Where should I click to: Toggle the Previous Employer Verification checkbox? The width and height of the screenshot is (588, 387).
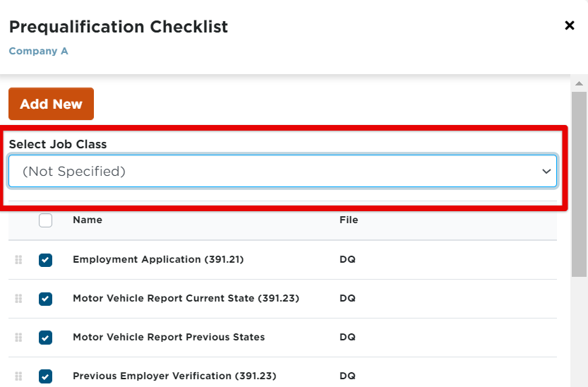45,376
